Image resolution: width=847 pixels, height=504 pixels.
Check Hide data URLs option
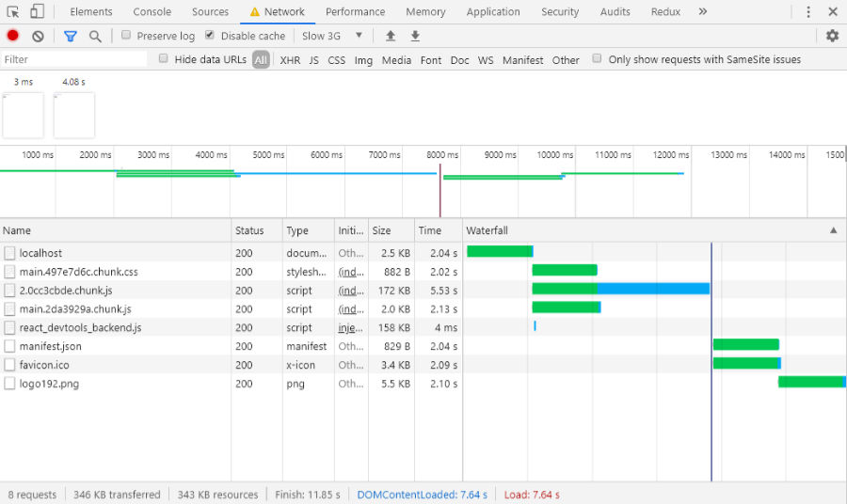coord(164,59)
